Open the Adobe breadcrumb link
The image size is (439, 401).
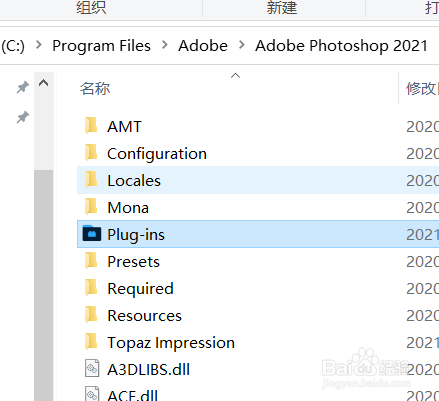203,46
